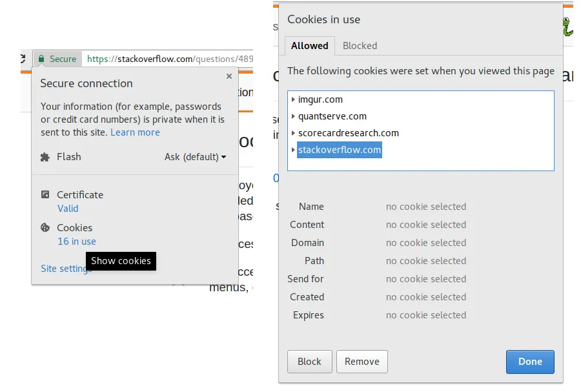The width and height of the screenshot is (581, 392).
Task: Select the Allowed tab
Action: (309, 46)
